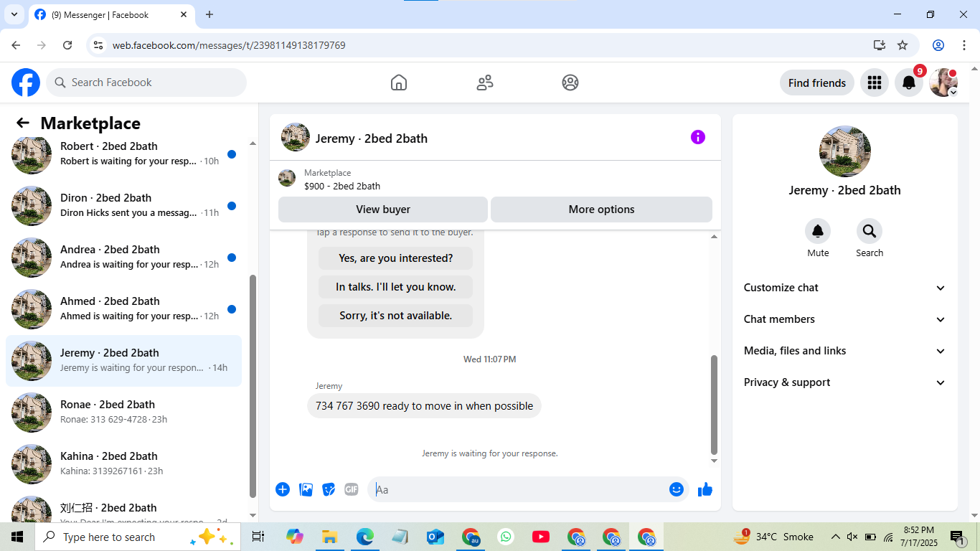980x551 pixels.
Task: Open the emoji picker
Action: (x=677, y=489)
